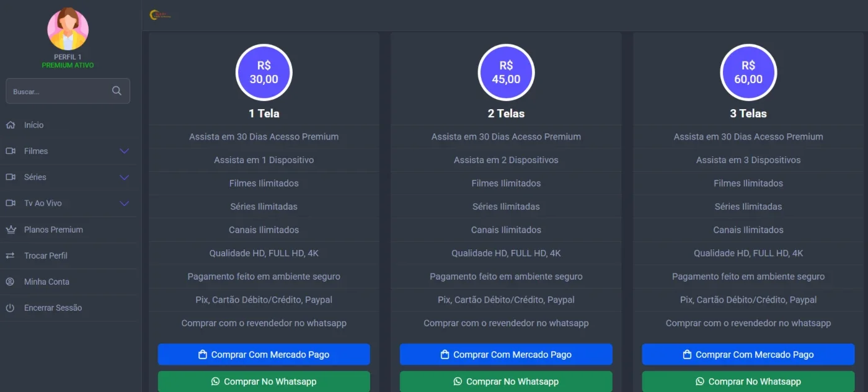Click the 2 Telas plan title
Viewport: 868px width, 392px height.
coord(506,114)
